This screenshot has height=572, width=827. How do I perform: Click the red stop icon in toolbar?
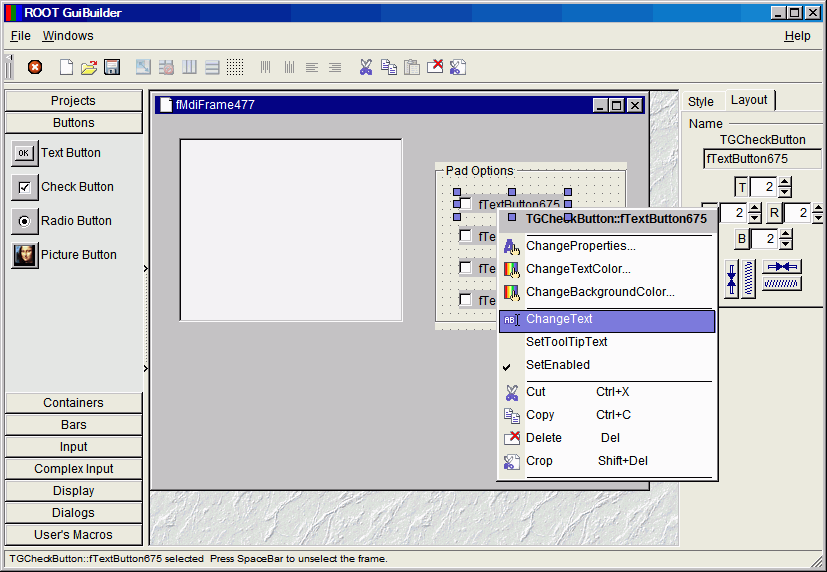coord(35,67)
